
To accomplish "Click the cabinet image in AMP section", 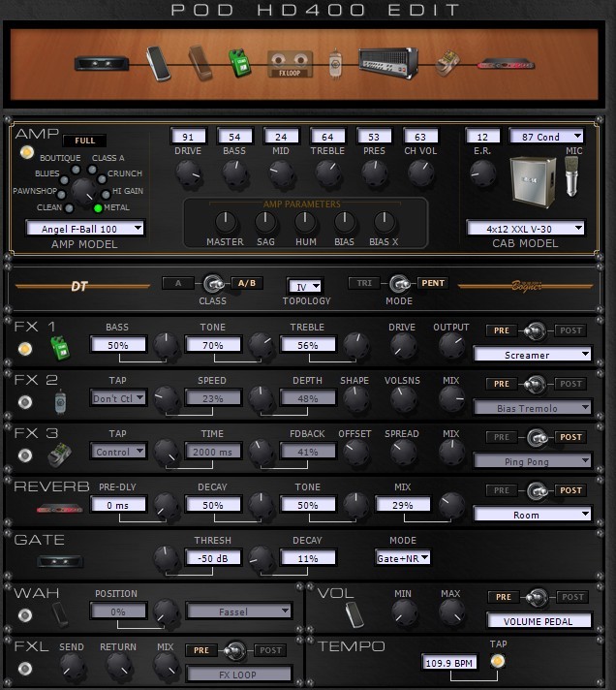I will tap(534, 181).
